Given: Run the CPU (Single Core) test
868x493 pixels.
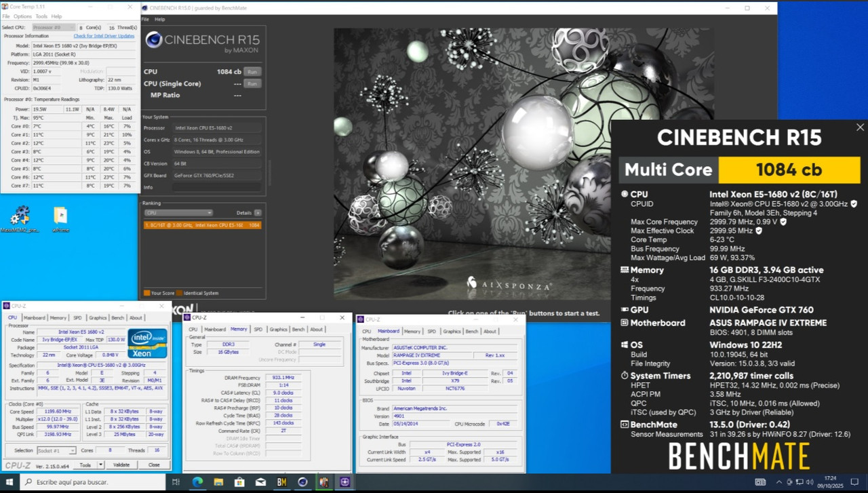Looking at the screenshot, I should pyautogui.click(x=252, y=83).
